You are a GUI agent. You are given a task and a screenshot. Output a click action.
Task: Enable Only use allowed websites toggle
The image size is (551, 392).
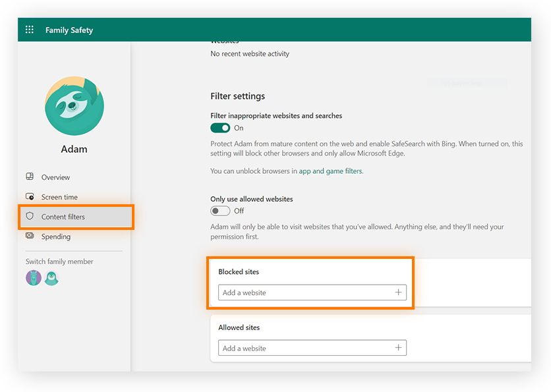click(x=220, y=211)
